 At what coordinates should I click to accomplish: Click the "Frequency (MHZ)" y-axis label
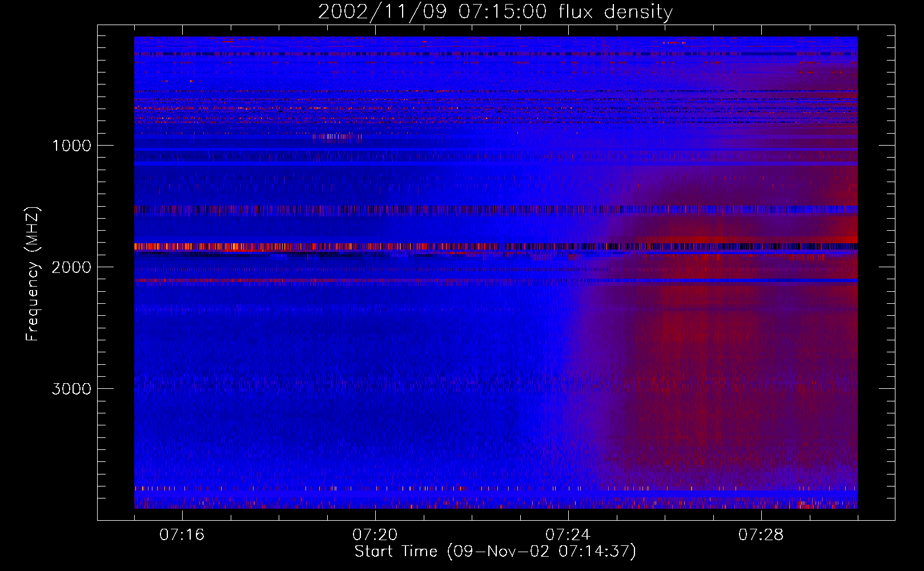pos(33,274)
